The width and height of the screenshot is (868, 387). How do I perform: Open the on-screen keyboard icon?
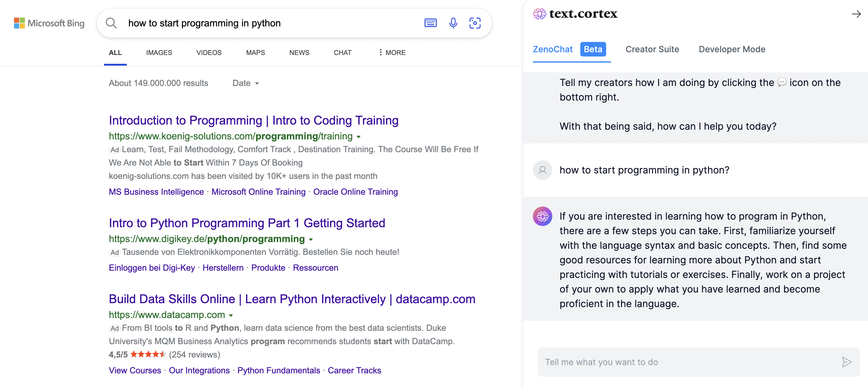[x=430, y=23]
